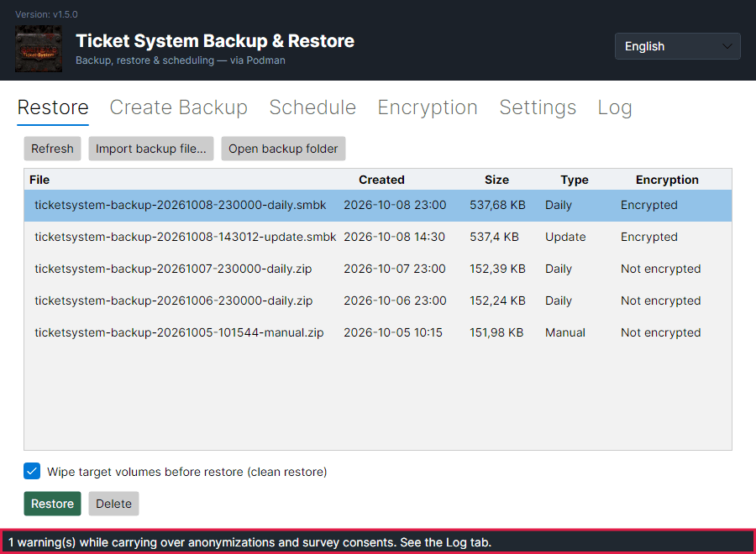Click the Version v1.5.0 label
This screenshot has height=554, width=756.
pyautogui.click(x=46, y=14)
